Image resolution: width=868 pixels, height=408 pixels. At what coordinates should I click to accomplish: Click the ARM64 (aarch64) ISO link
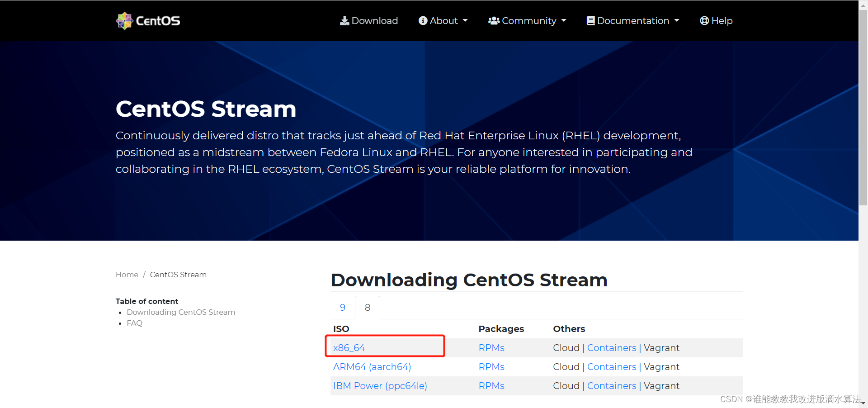372,366
